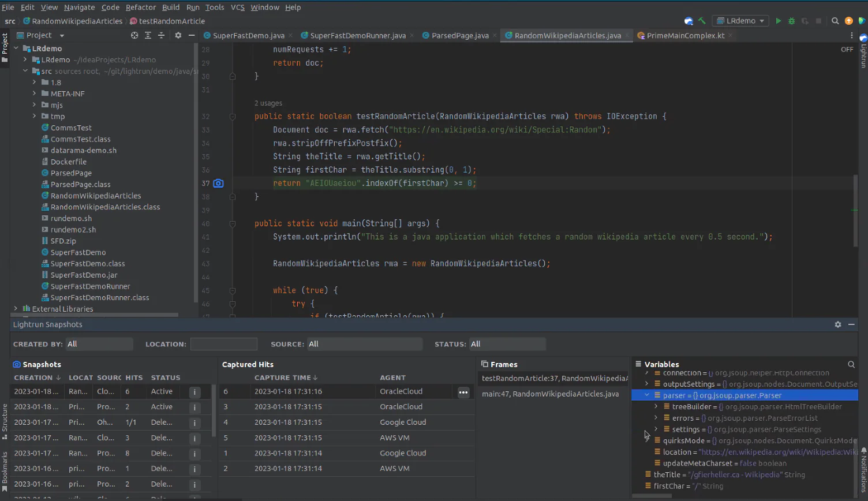868x501 pixels.
Task: Open Lightrun Snapshots panel settings gear
Action: tap(837, 324)
